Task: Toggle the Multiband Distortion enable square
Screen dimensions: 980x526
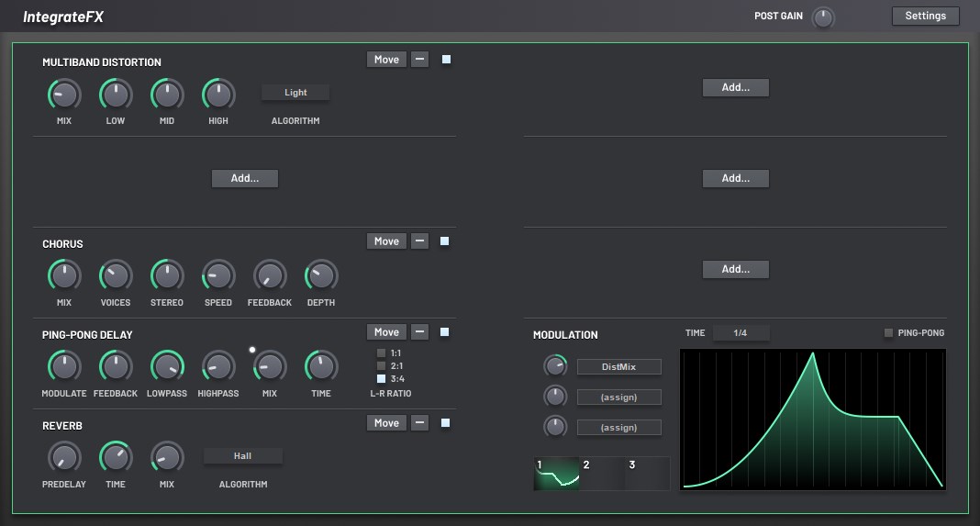Action: (446, 60)
